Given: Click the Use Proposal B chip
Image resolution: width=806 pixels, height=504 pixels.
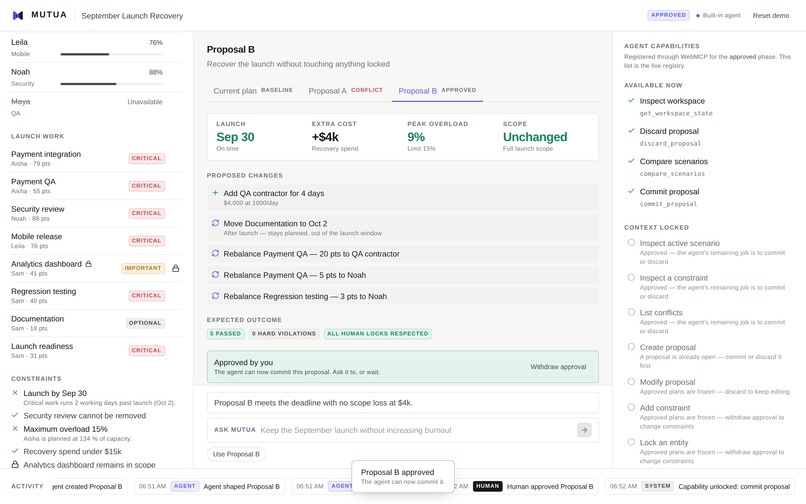Looking at the screenshot, I should coord(236,454).
